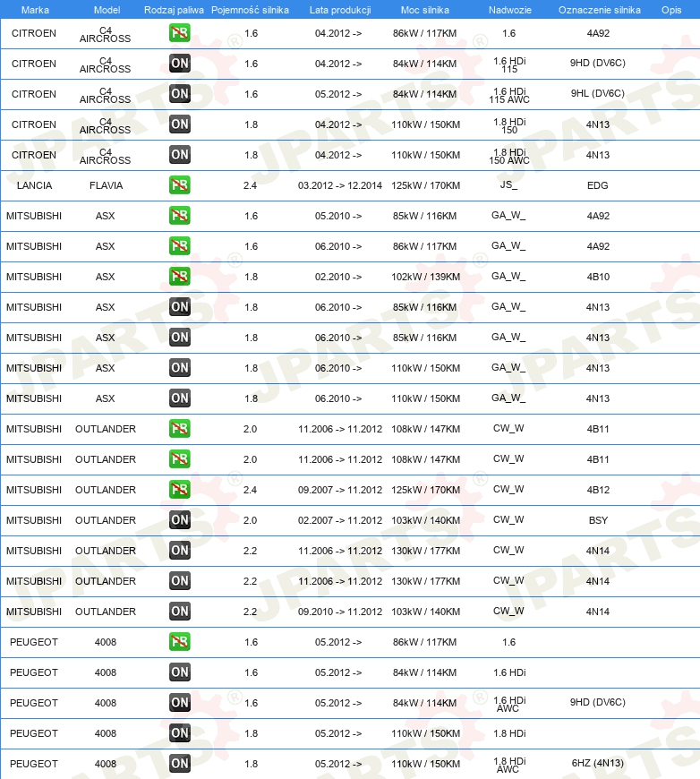
Task: Click the 4B10 engine code cell
Action: coord(598,277)
